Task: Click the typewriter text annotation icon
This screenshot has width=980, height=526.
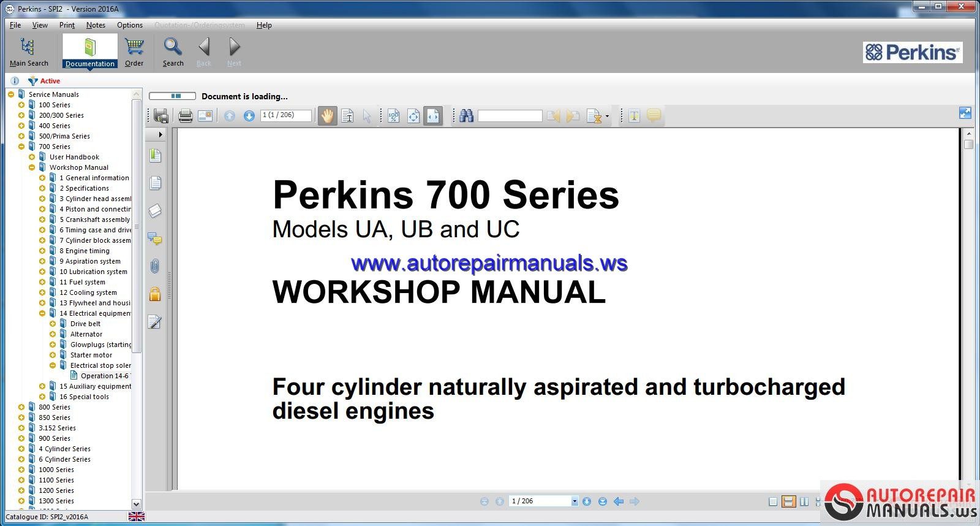Action: [x=635, y=116]
